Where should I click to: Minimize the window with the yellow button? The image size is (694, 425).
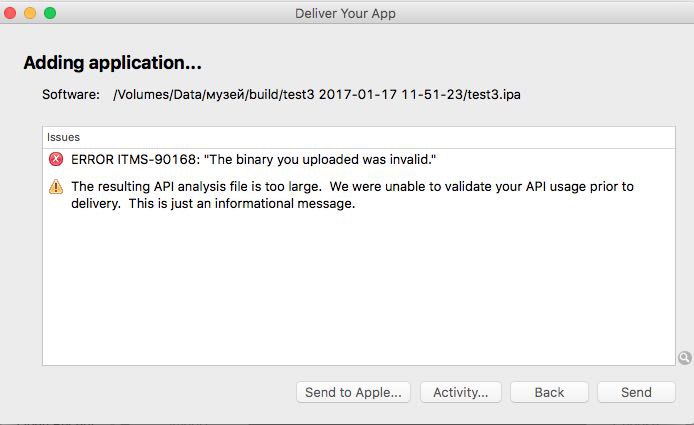click(30, 13)
